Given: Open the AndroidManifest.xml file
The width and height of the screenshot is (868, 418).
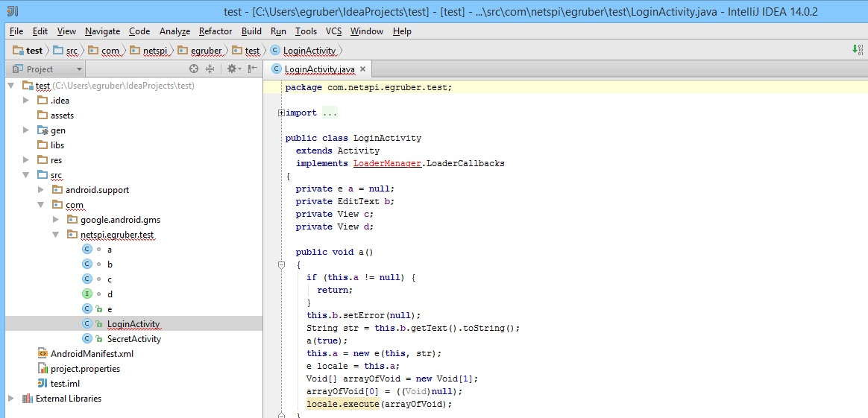Looking at the screenshot, I should (91, 354).
